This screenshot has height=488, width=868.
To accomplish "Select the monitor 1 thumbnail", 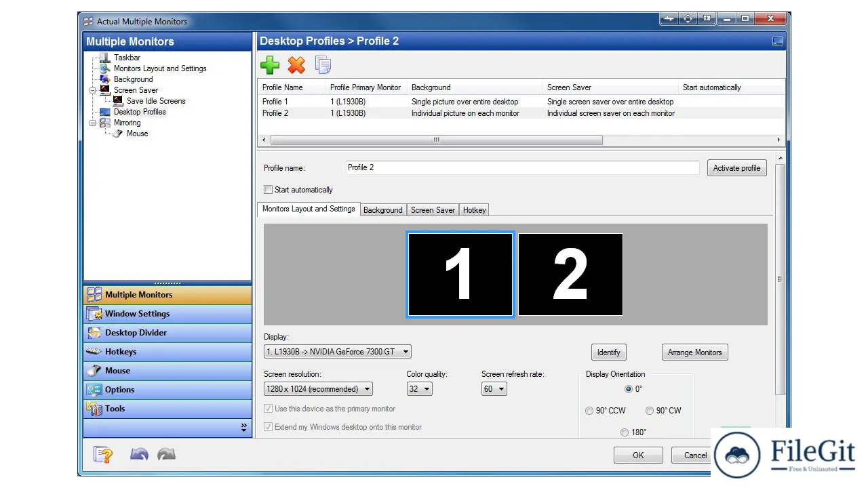I will click(460, 274).
